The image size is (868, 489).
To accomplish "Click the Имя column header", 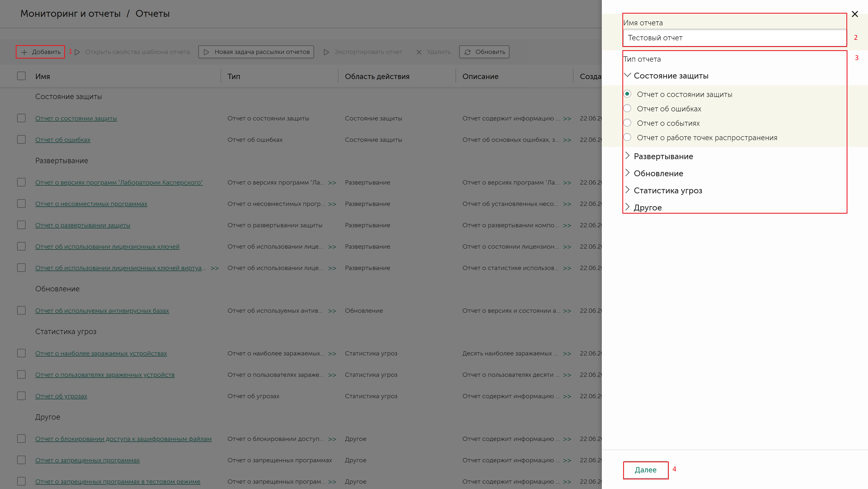I will pyautogui.click(x=42, y=77).
